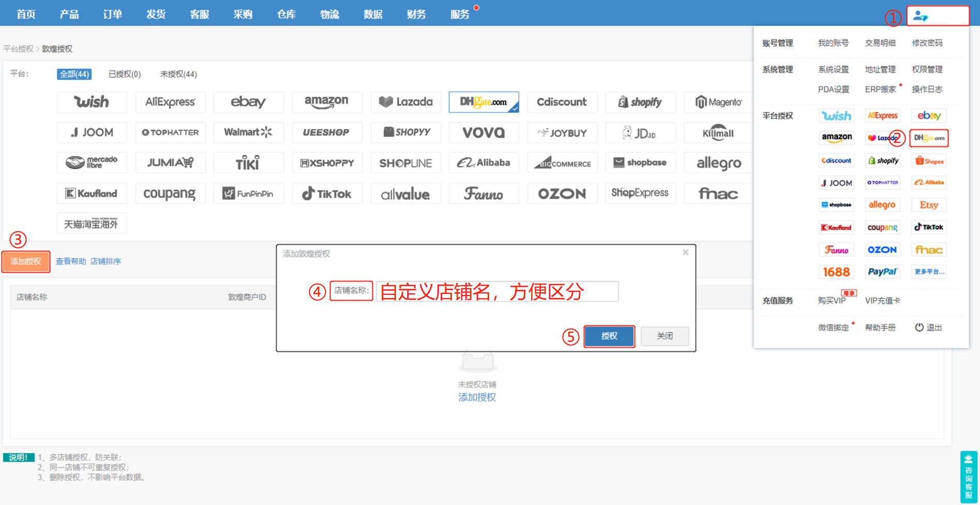980x505 pixels.
Task: Click the 关闭 button in dialog
Action: [665, 336]
